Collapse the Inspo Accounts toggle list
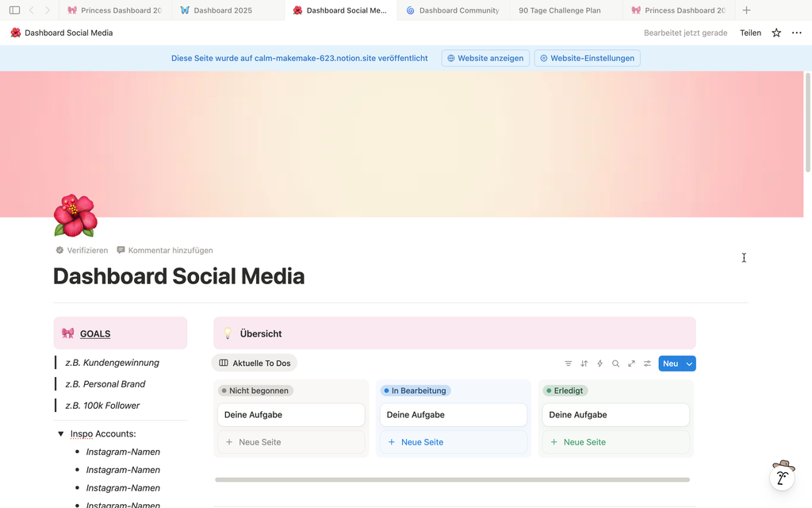The image size is (812, 508). coord(60,434)
